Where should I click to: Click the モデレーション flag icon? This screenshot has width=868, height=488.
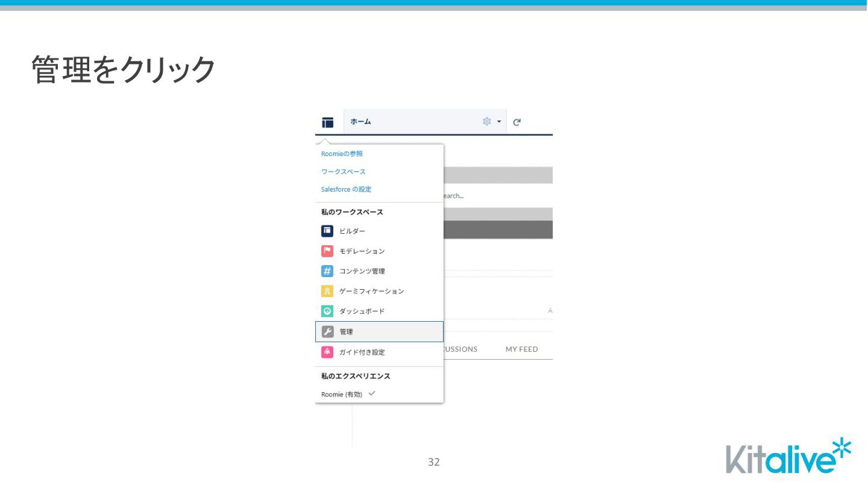click(x=327, y=251)
